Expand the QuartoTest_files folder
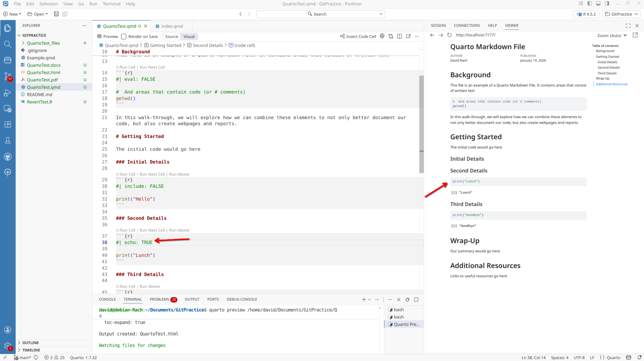The image size is (644, 361). pos(43,43)
